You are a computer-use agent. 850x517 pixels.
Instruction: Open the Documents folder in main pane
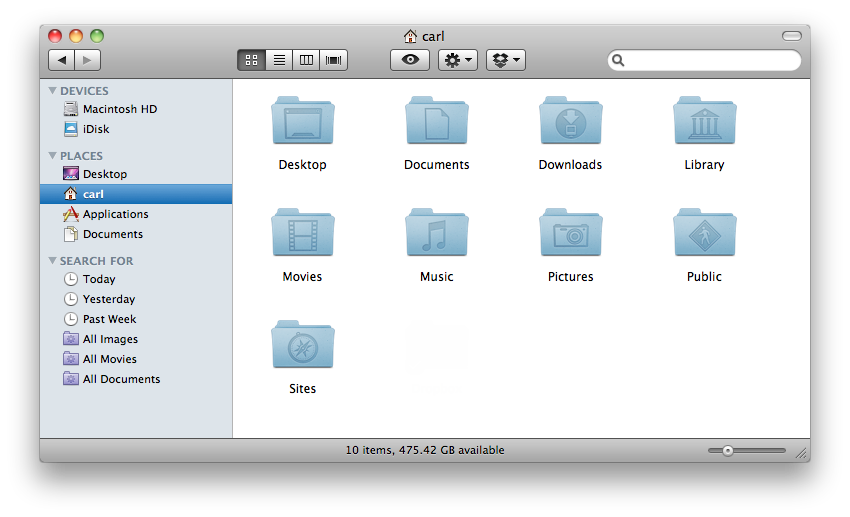click(436, 120)
